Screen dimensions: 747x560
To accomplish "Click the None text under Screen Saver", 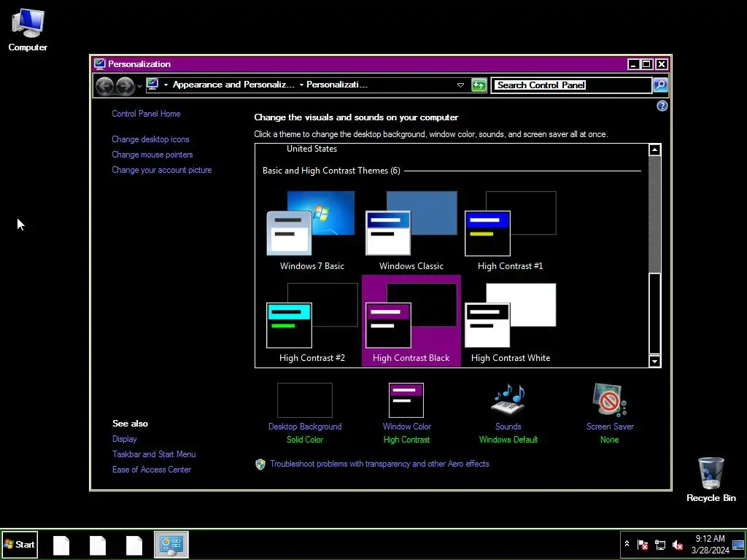I will (x=610, y=440).
